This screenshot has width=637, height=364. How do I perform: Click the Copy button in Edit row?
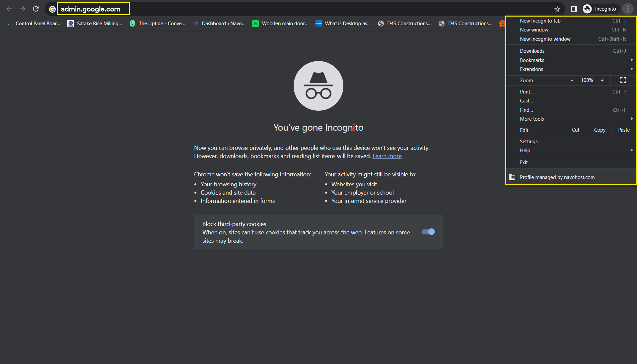600,130
